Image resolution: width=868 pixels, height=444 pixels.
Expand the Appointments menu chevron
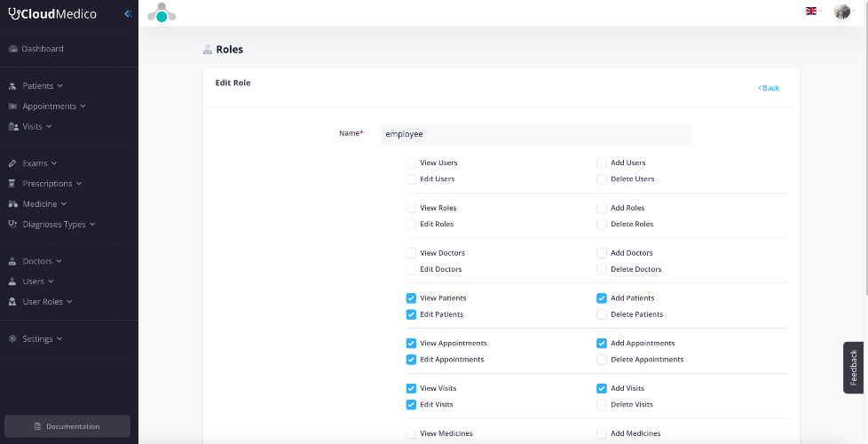click(83, 107)
